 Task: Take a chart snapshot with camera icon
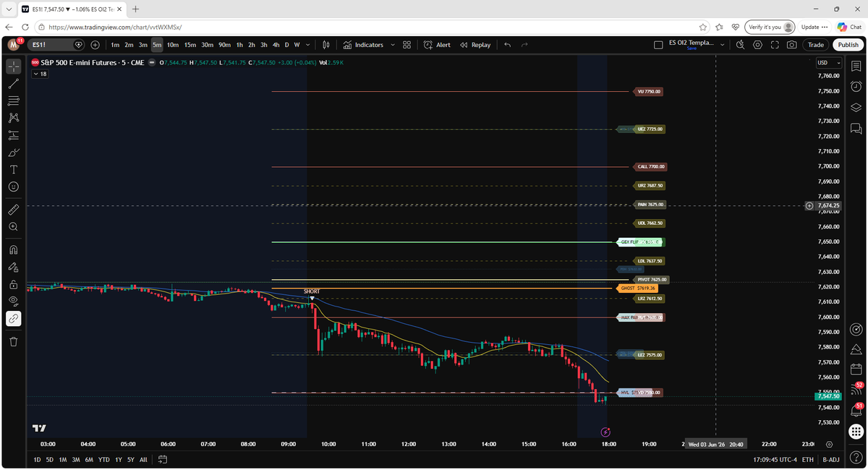[x=792, y=45]
